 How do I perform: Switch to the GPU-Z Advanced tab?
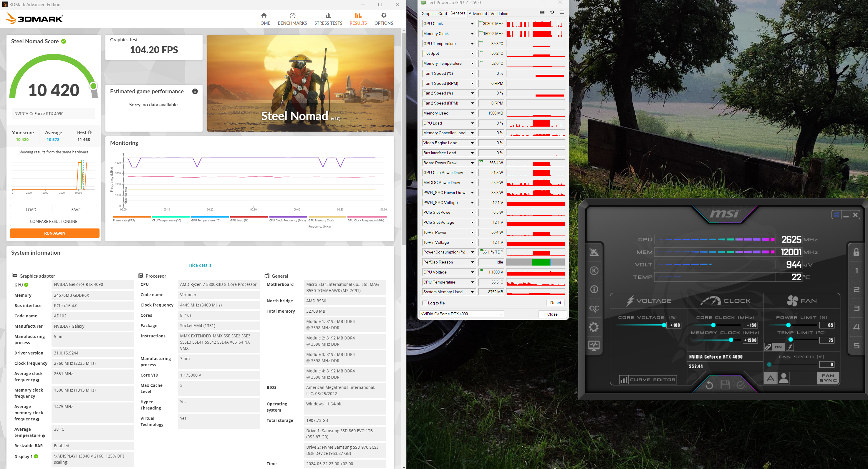(478, 14)
